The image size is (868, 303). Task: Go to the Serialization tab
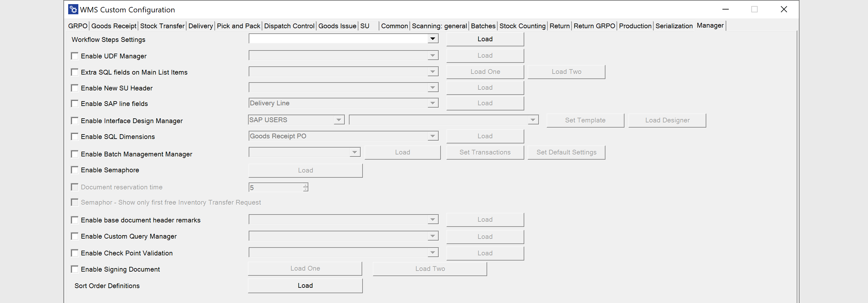point(674,26)
